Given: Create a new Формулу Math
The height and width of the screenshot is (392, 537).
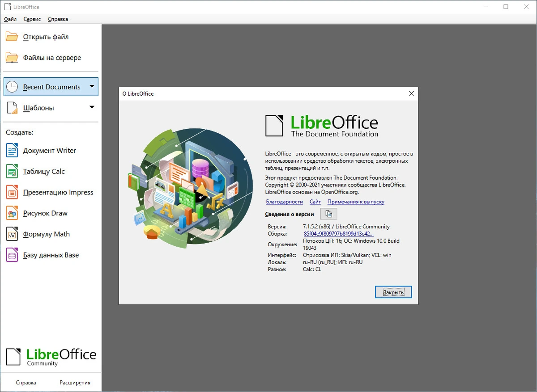Looking at the screenshot, I should click(51, 234).
